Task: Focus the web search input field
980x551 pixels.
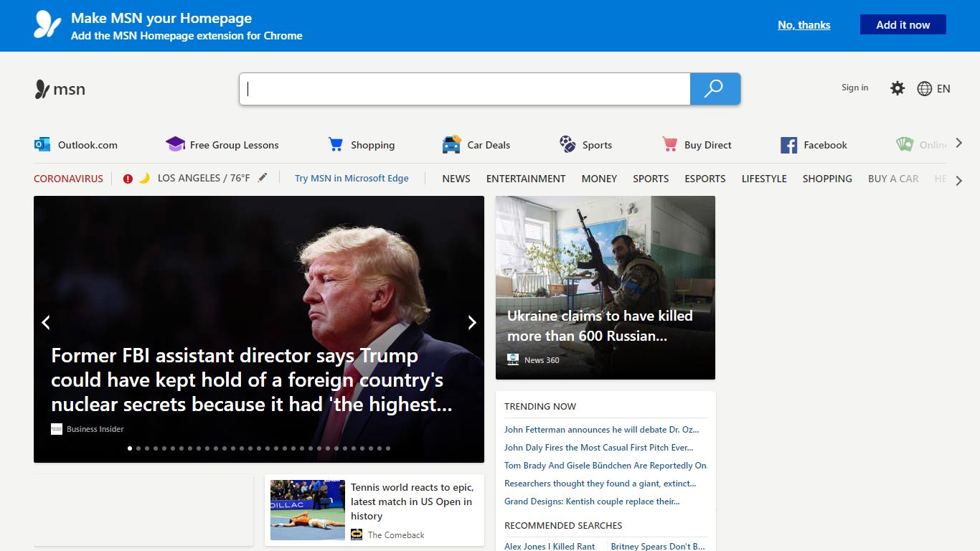Action: tap(465, 89)
